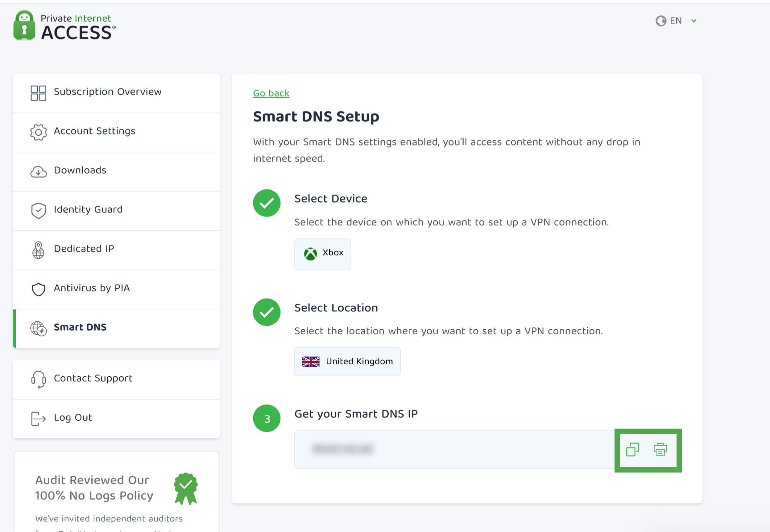
Task: Print the Smart DNS IP address
Action: (x=660, y=450)
